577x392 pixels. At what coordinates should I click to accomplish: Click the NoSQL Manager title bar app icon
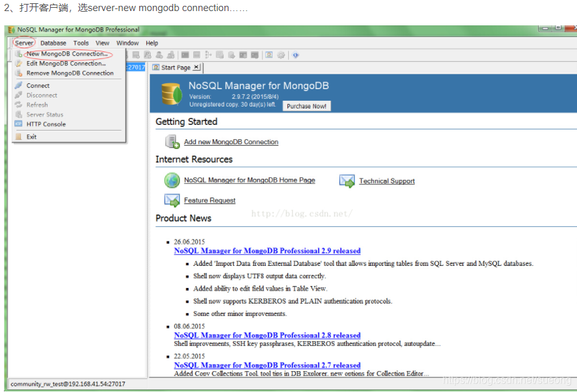[x=12, y=30]
